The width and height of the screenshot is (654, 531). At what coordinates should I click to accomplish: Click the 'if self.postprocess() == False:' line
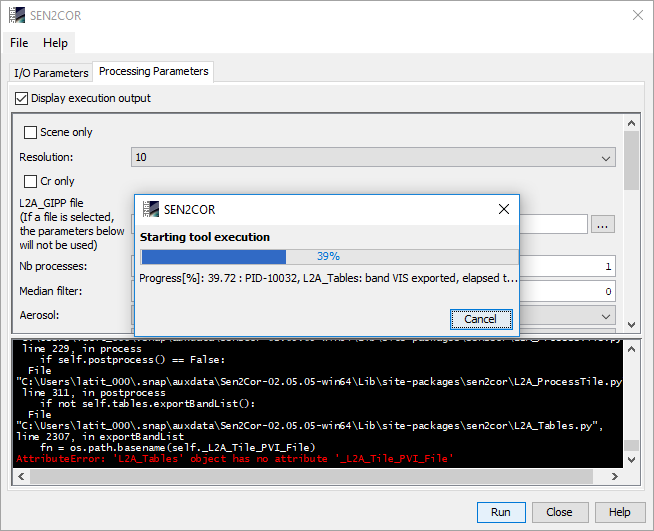point(132,360)
